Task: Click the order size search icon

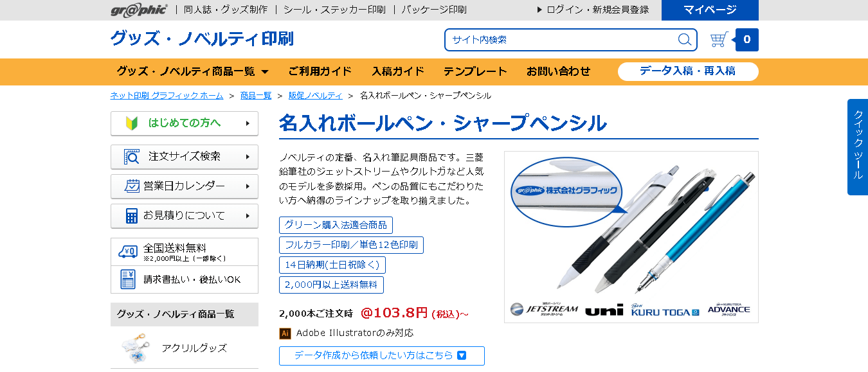Action: click(x=131, y=157)
